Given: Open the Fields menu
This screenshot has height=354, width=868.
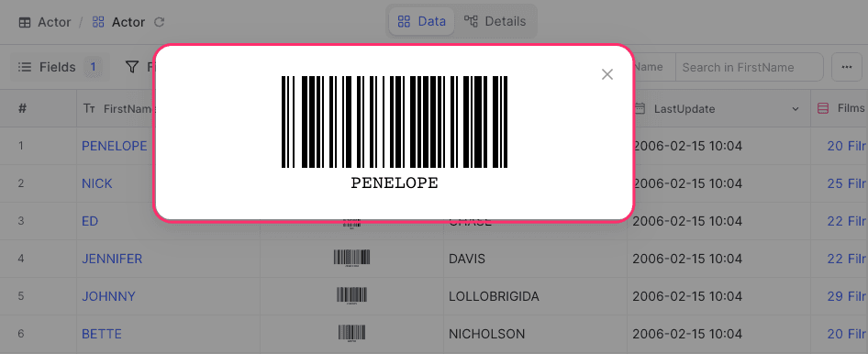Looking at the screenshot, I should [60, 68].
